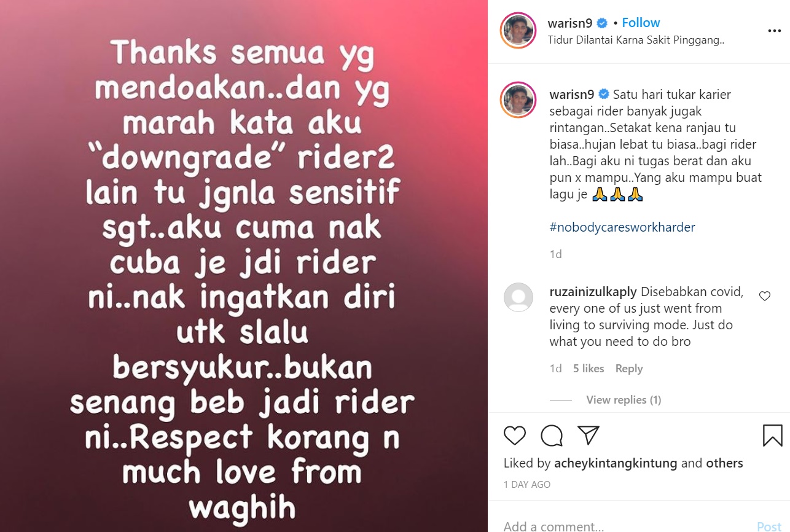Save post using bookmark icon

coord(772,436)
